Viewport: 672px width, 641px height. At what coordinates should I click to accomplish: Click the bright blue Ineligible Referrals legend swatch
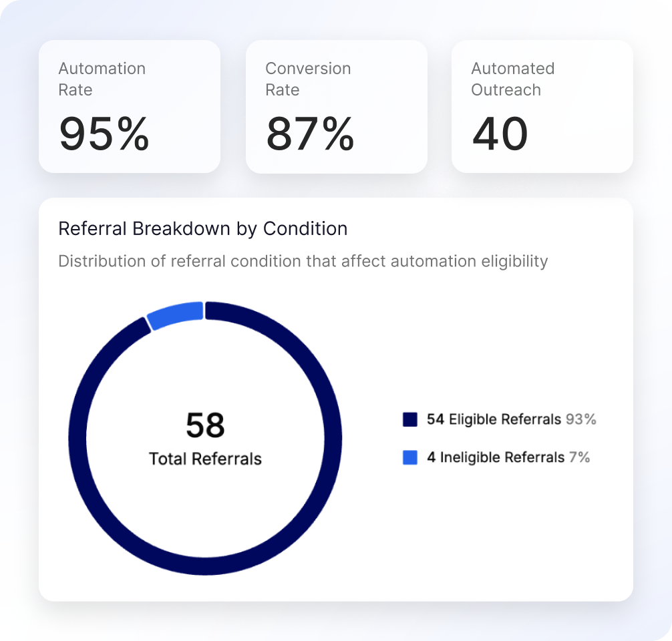[409, 457]
